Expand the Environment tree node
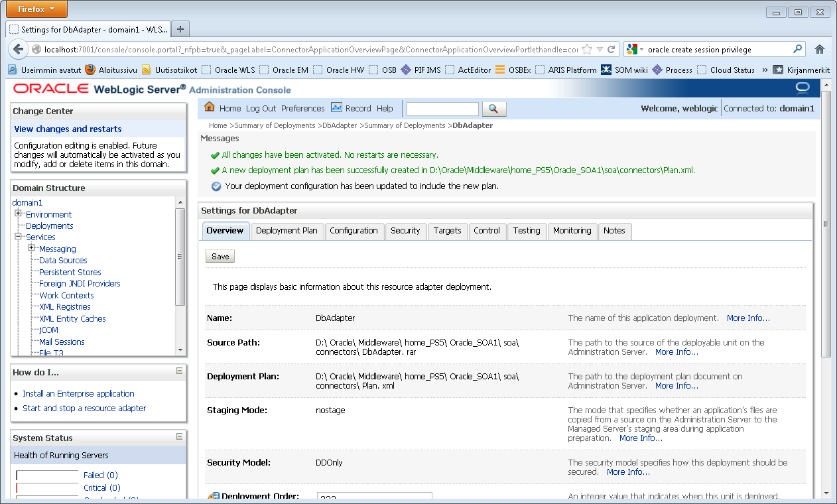Screen dimensions: 837x504 (18, 214)
